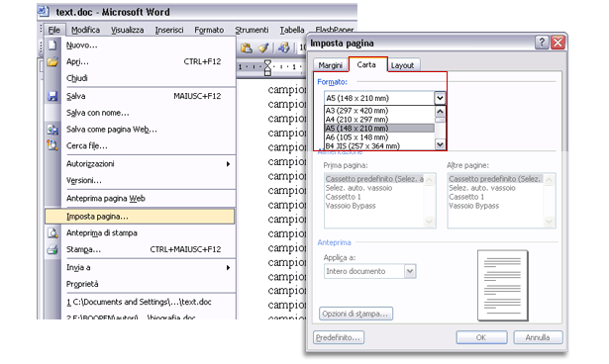This screenshot has height=364, width=609.
Task: Open the Formato paper size dropdown arrow
Action: [440, 98]
